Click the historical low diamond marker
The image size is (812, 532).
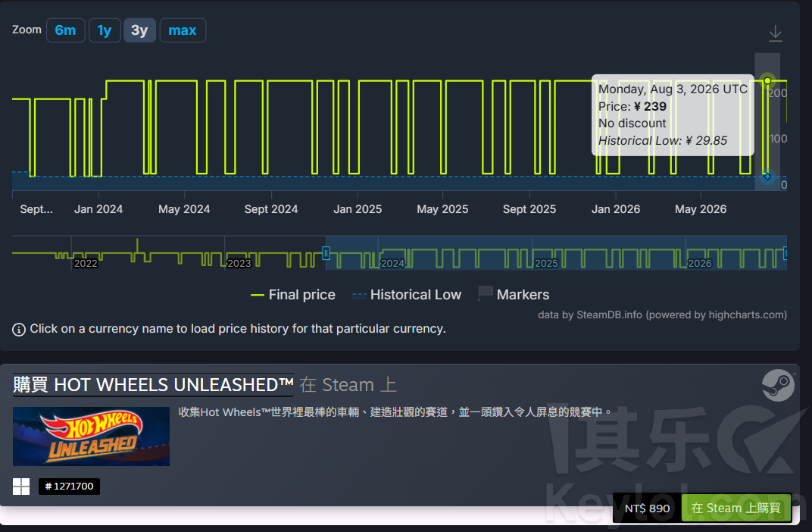(x=767, y=176)
